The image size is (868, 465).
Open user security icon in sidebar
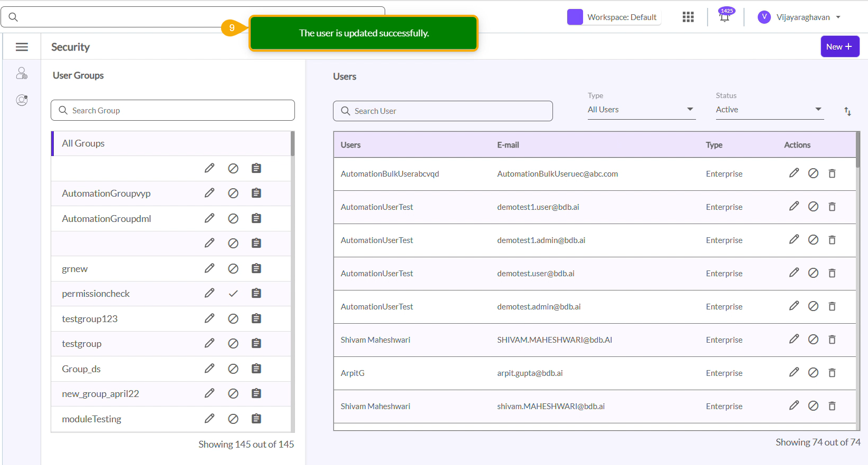(x=22, y=73)
